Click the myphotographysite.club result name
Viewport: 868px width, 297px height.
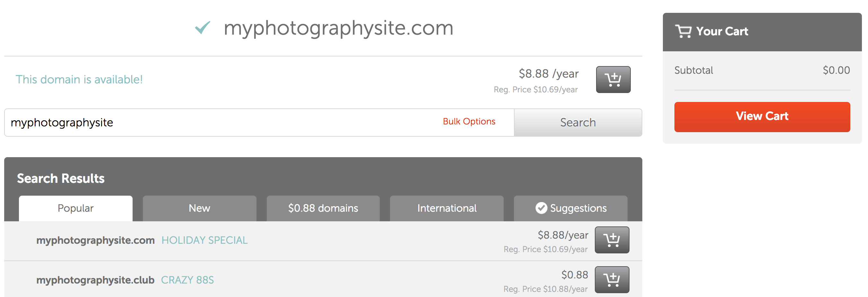(x=95, y=280)
